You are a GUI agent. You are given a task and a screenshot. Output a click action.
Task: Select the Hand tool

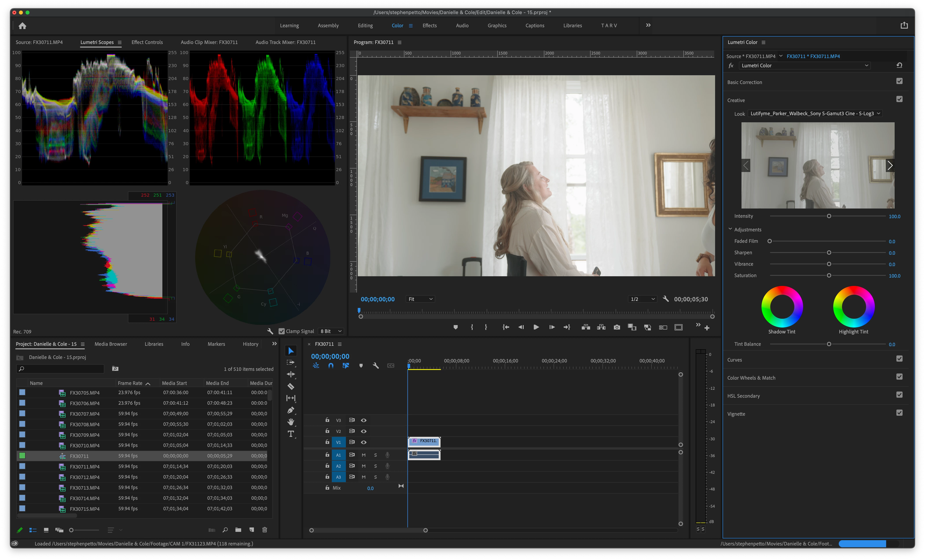pos(291,422)
